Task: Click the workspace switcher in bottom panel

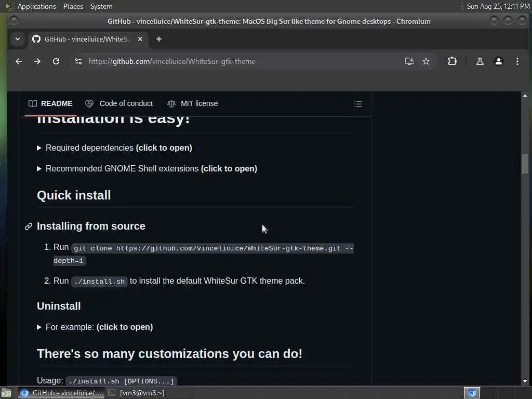Action: tap(472, 393)
